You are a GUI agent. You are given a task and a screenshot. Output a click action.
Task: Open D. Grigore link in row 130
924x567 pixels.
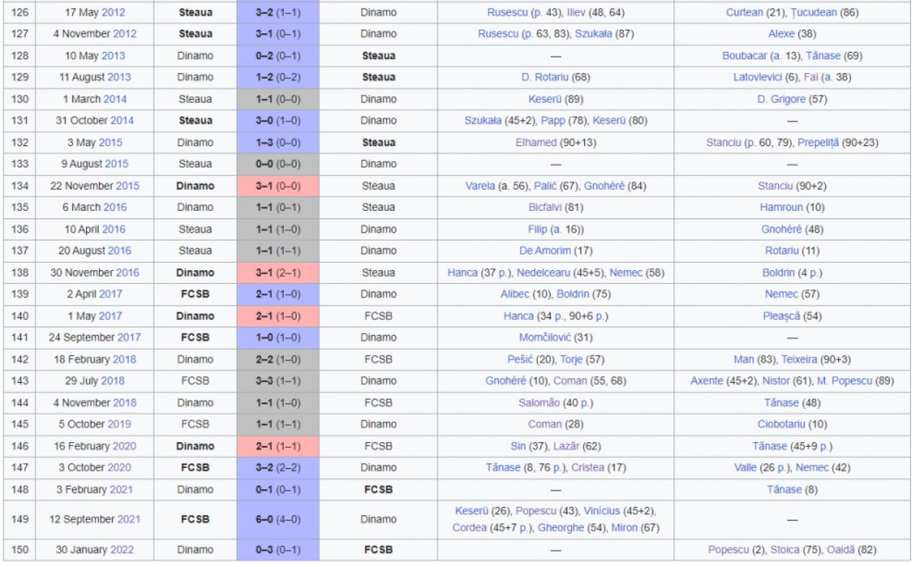pyautogui.click(x=782, y=99)
